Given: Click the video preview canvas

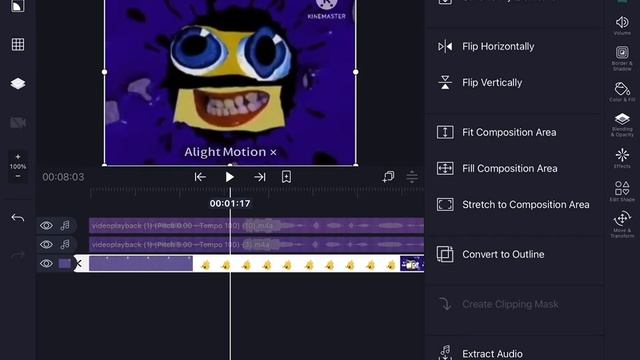Looking at the screenshot, I should point(230,82).
